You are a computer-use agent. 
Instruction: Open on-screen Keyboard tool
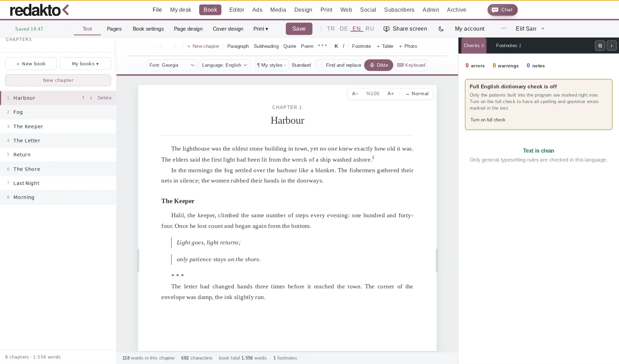click(x=411, y=65)
